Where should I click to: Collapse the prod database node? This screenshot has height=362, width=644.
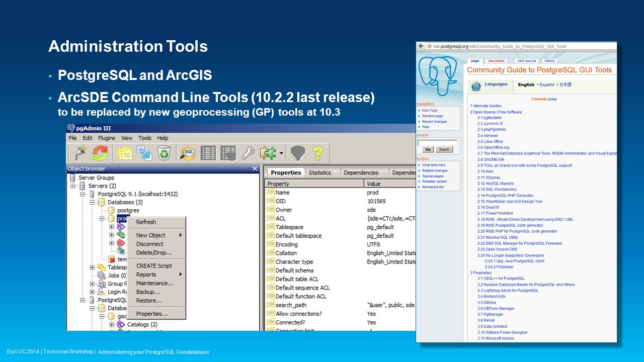click(102, 219)
